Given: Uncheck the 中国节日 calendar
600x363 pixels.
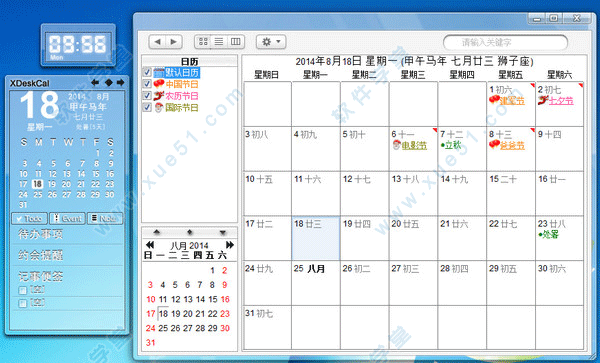Looking at the screenshot, I should click(147, 84).
